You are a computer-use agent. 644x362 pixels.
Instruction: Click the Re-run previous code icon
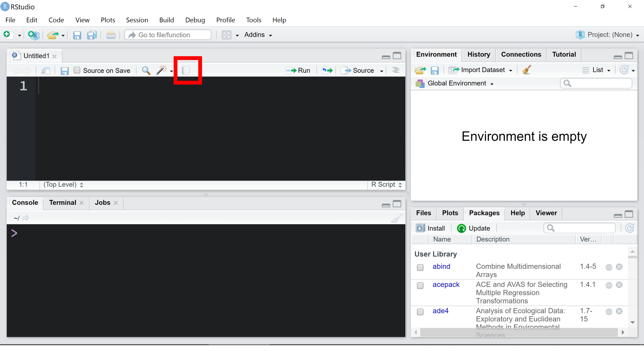pyautogui.click(x=327, y=70)
